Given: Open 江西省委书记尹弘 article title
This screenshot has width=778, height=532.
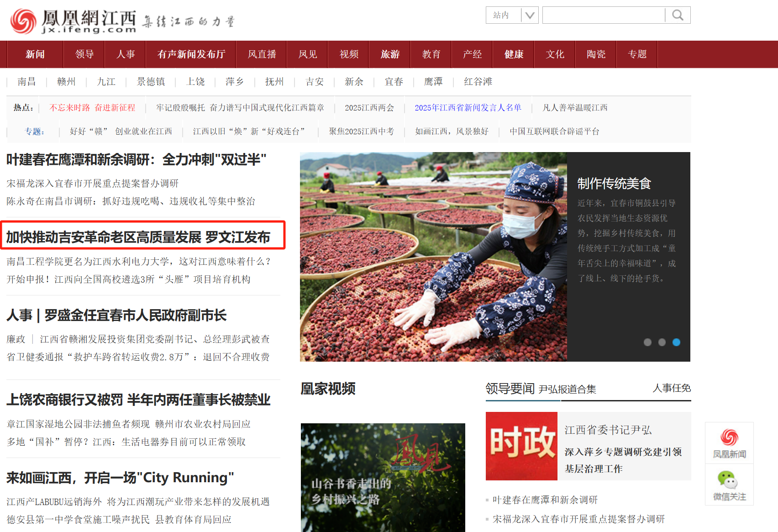Looking at the screenshot, I should coord(608,430).
